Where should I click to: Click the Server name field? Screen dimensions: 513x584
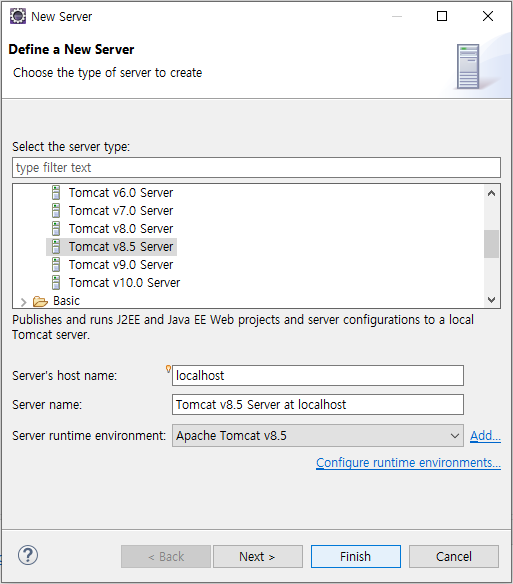[x=318, y=404]
